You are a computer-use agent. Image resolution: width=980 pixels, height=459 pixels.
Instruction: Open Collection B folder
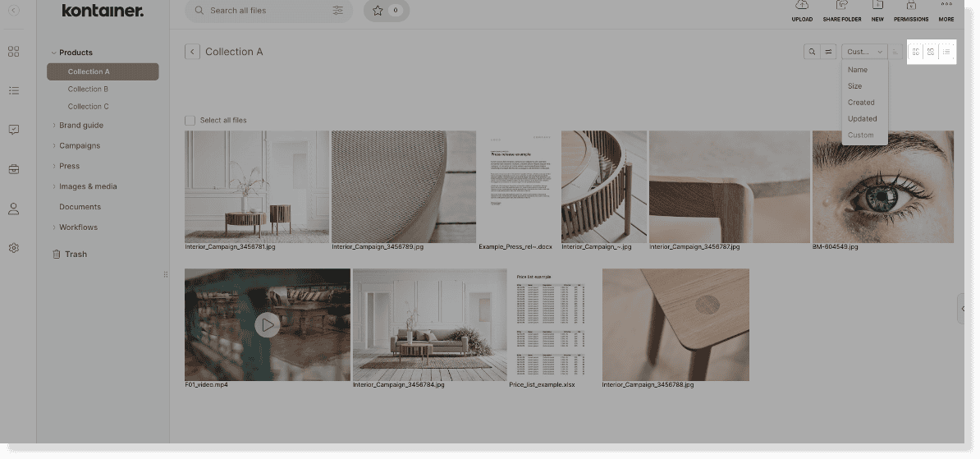click(x=88, y=89)
